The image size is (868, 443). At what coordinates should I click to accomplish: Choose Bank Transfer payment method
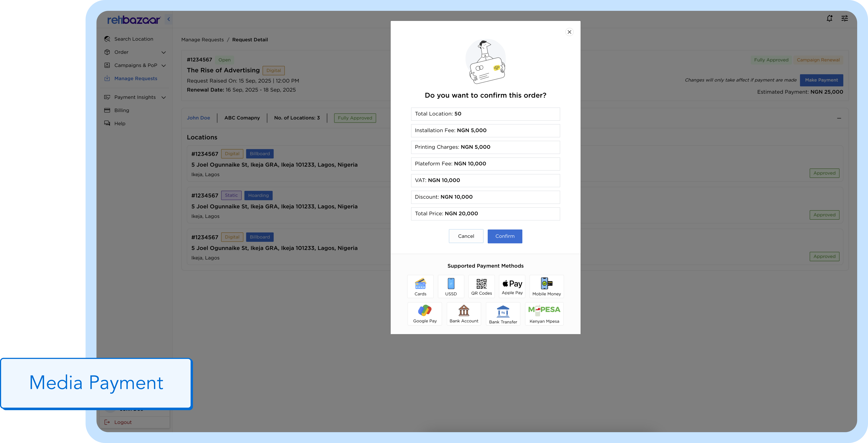(503, 314)
